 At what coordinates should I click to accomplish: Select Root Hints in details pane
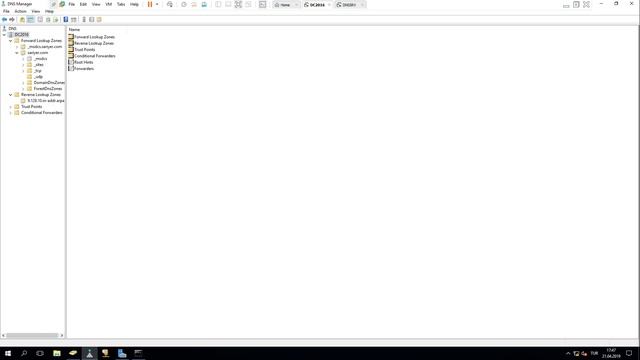tap(84, 62)
